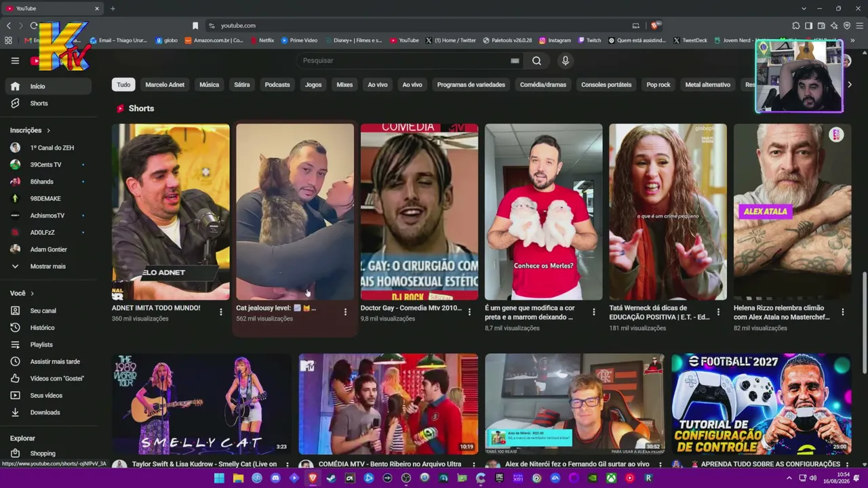This screenshot has width=868, height=488.
Task: Select the Podcasts filter chip
Action: [277, 85]
